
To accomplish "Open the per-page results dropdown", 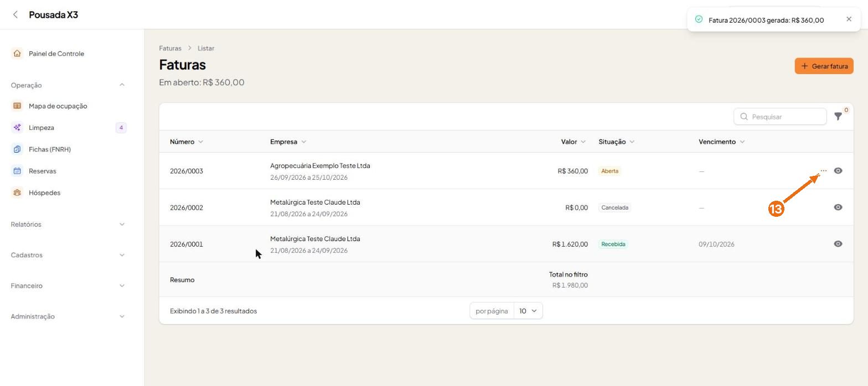I will (x=528, y=311).
